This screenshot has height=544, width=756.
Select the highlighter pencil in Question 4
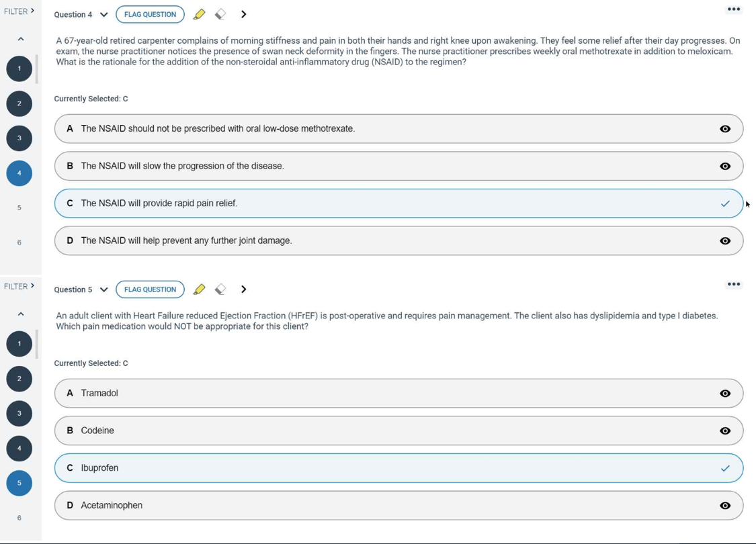coord(199,14)
